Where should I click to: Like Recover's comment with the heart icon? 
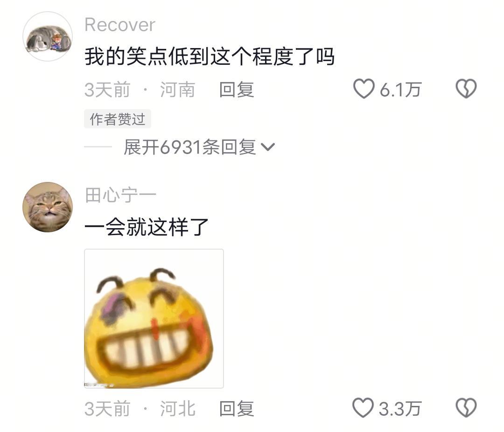pos(364,88)
